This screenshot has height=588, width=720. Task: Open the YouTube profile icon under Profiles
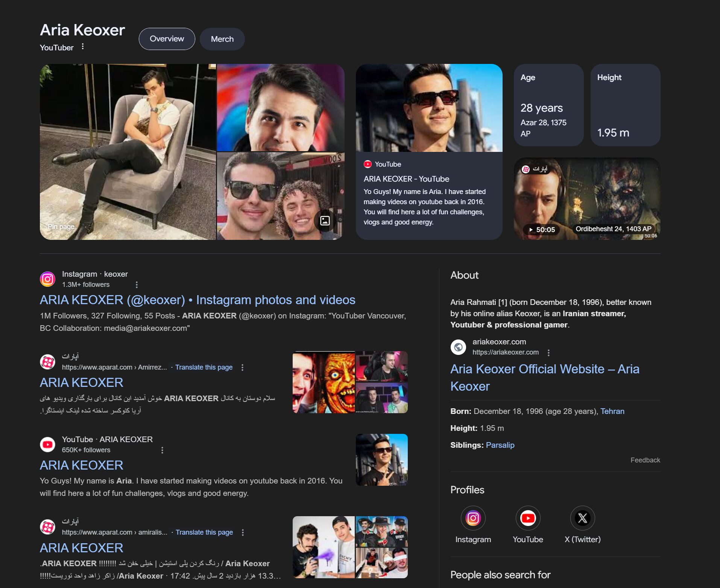[x=527, y=518]
